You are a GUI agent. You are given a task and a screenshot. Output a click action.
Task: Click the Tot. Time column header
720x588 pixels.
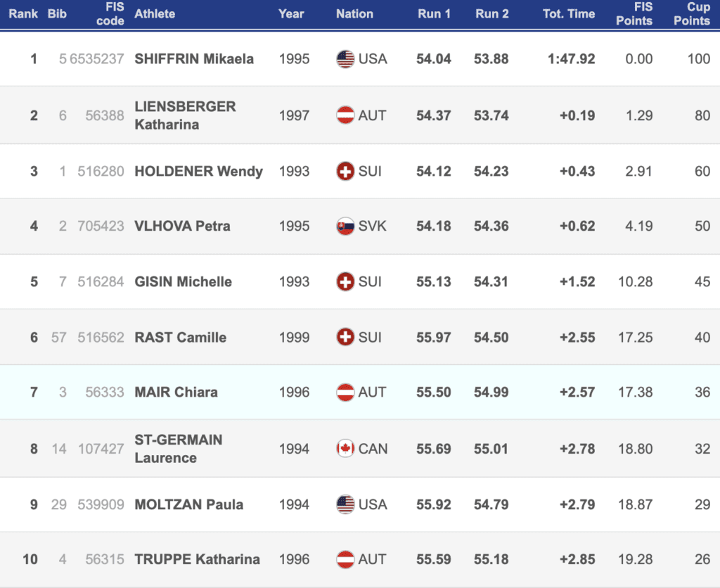tap(569, 14)
